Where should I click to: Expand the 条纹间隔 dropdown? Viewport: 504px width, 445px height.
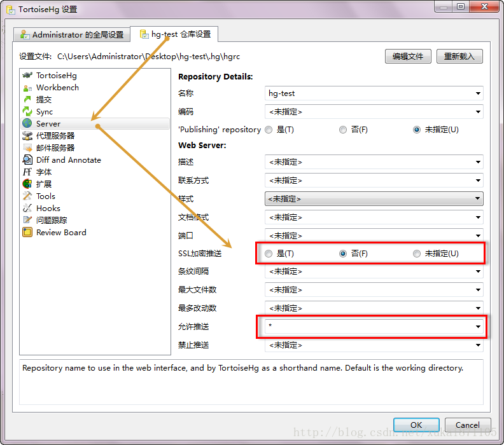(x=478, y=271)
